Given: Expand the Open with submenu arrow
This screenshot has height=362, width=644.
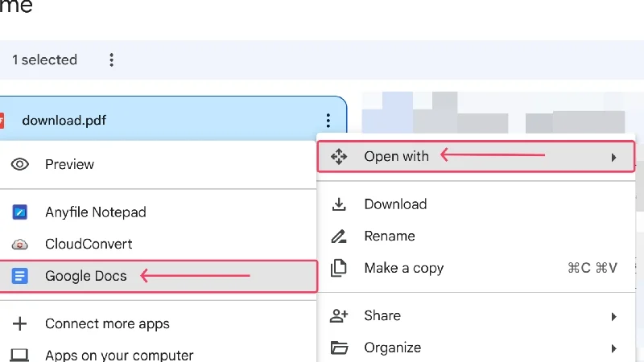Looking at the screenshot, I should tap(613, 158).
